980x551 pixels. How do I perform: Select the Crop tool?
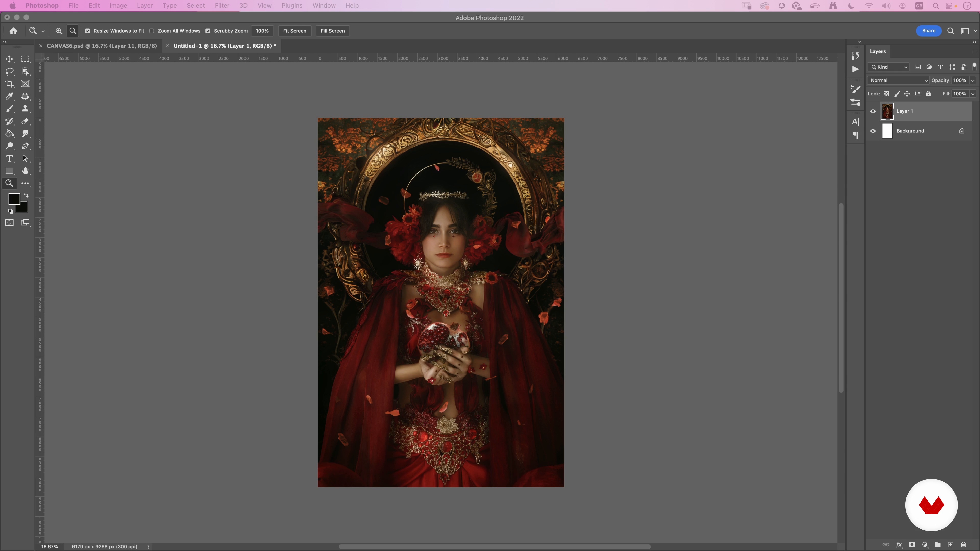click(x=9, y=84)
